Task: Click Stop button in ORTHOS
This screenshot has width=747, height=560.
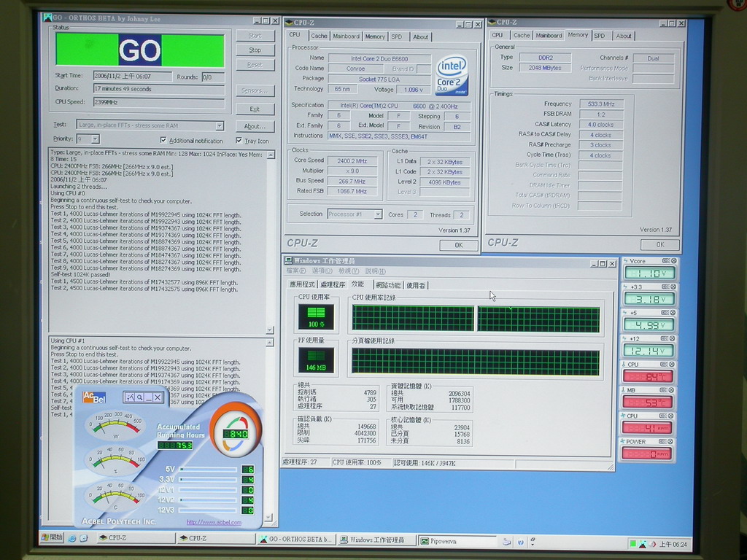Action: 255,50
